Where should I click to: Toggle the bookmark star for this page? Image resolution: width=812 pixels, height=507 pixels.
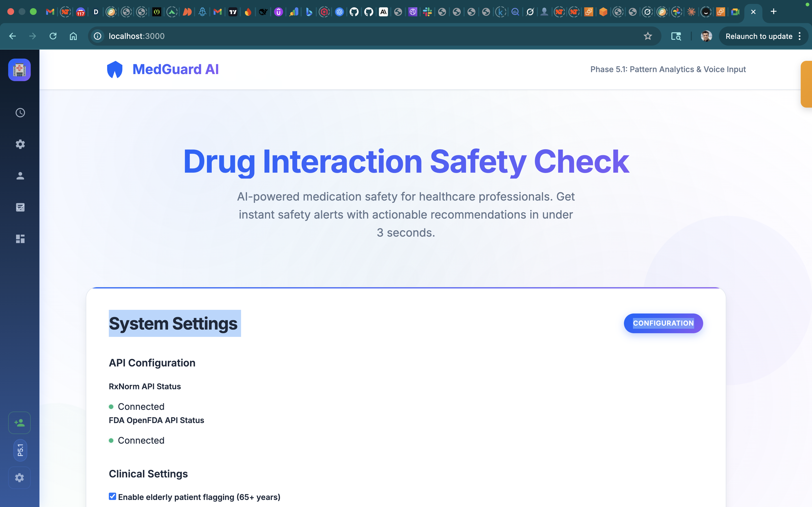(x=648, y=36)
